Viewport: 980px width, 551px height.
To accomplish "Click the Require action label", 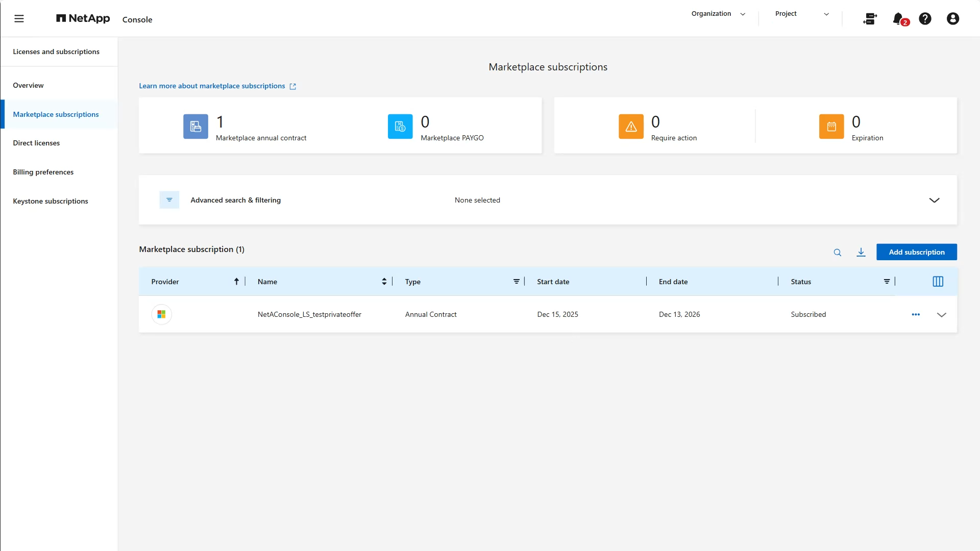I will tap(674, 138).
